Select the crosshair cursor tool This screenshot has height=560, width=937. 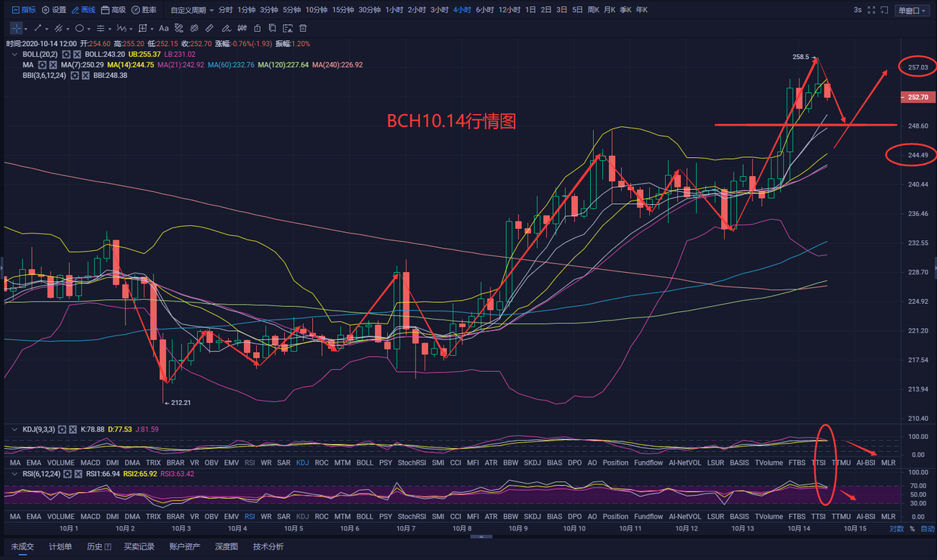(x=16, y=28)
